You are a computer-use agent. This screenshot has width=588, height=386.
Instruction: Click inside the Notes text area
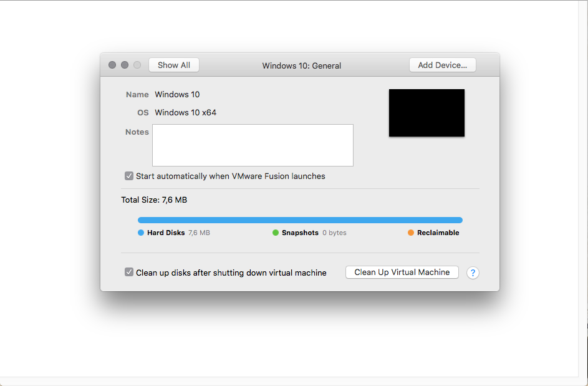pyautogui.click(x=253, y=145)
